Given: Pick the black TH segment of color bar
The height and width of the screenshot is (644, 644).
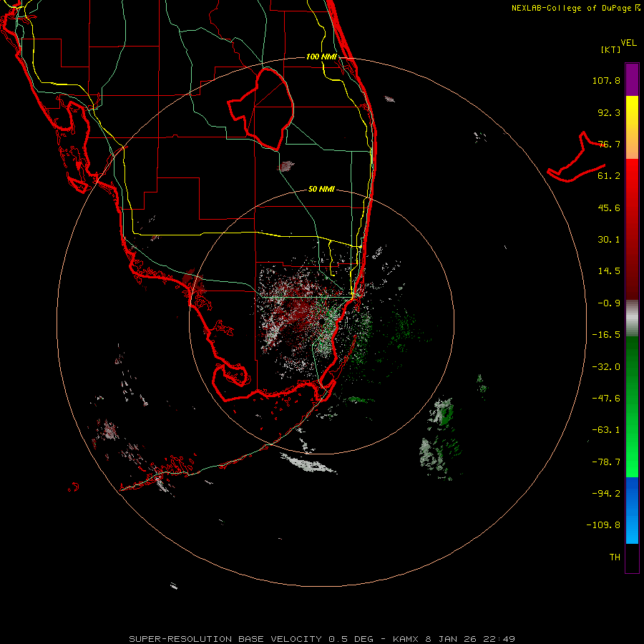Looking at the screenshot, I should coord(632,557).
